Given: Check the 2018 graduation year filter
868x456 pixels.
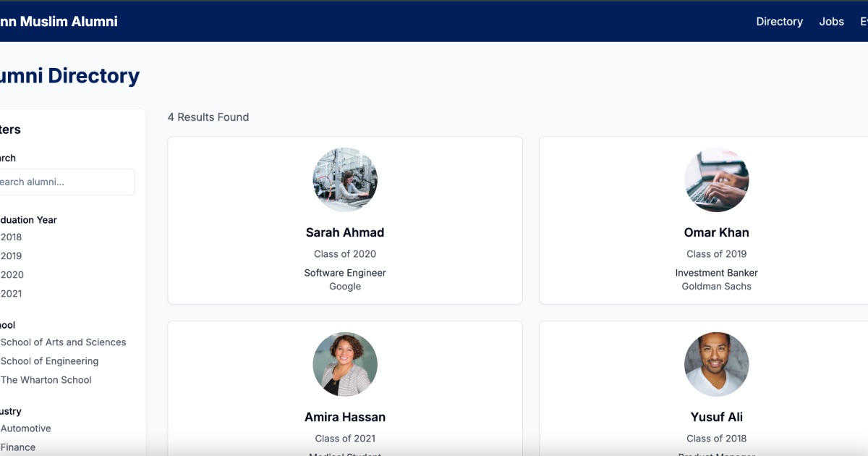Looking at the screenshot, I should click(13, 237).
